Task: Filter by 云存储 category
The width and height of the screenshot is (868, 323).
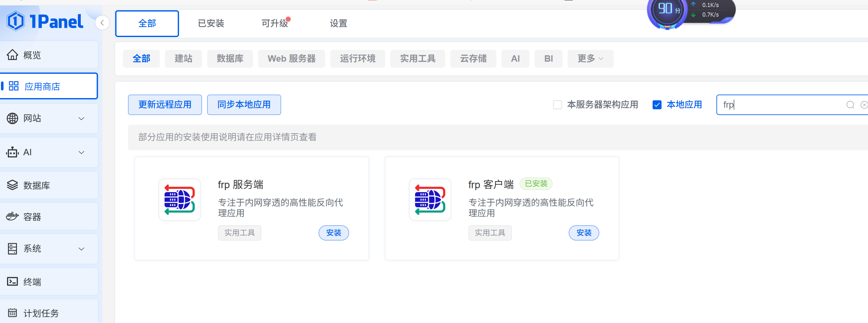Action: 473,59
